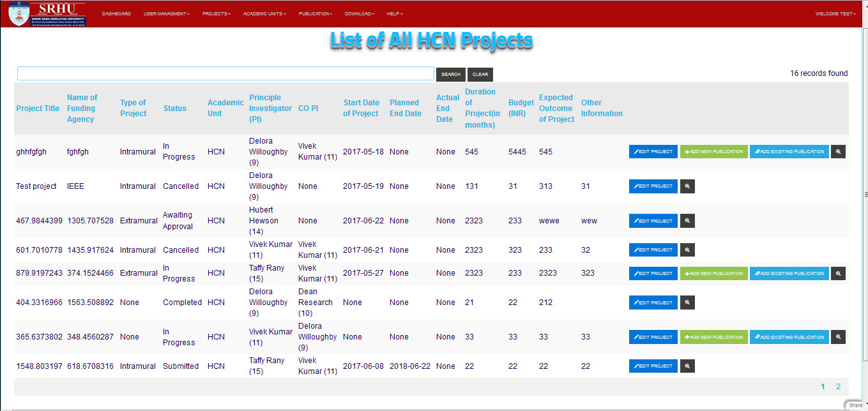Screen dimensions: 868x411
Task: Select 'Hubert Hewson (14)' investigator cell
Action: (264, 221)
